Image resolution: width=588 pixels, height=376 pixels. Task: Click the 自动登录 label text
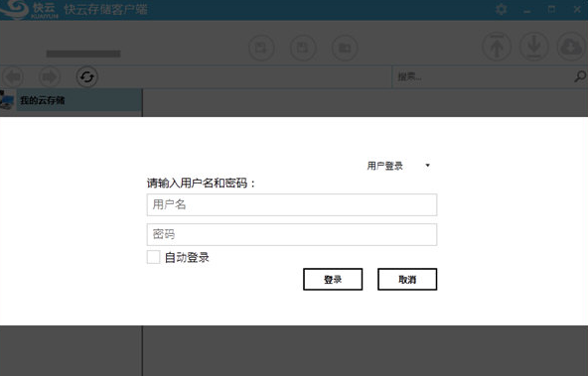[x=187, y=258]
